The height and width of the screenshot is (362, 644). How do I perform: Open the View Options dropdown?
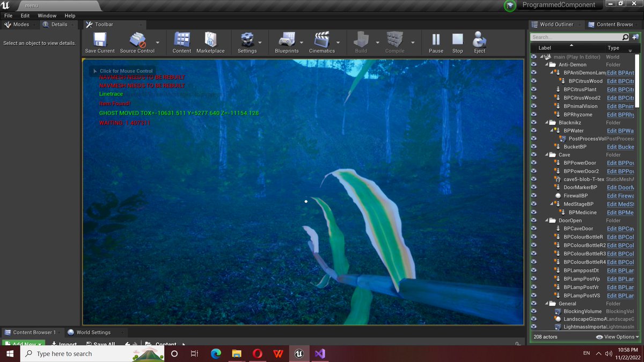[618, 337]
